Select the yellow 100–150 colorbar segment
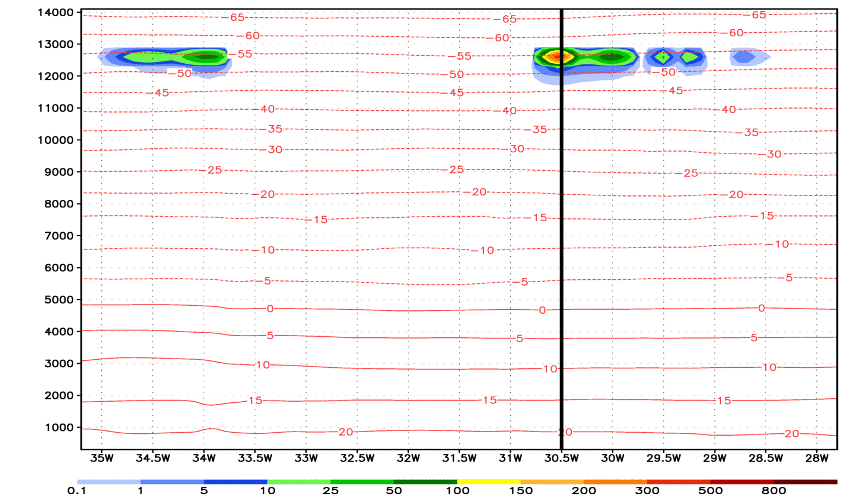The width and height of the screenshot is (849, 504). (x=489, y=482)
